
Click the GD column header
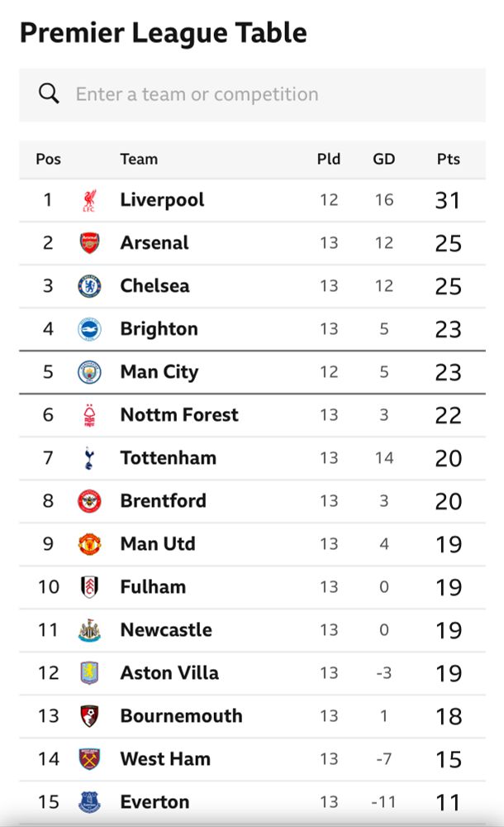click(384, 159)
